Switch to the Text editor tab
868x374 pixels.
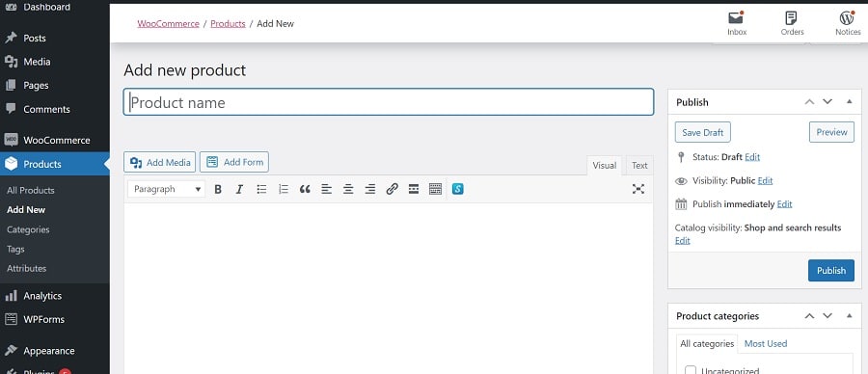tap(639, 166)
